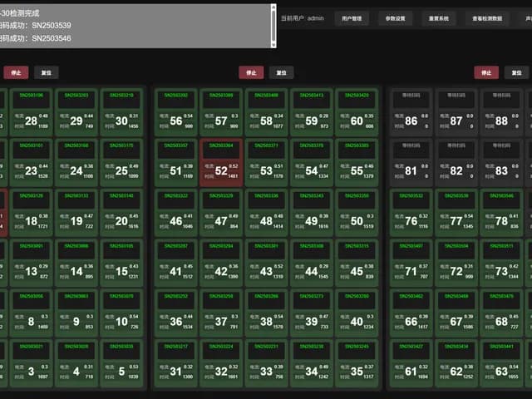Image resolution: width=532 pixels, height=399 pixels.
Task: Select station card number 38
Action: [x=266, y=313]
